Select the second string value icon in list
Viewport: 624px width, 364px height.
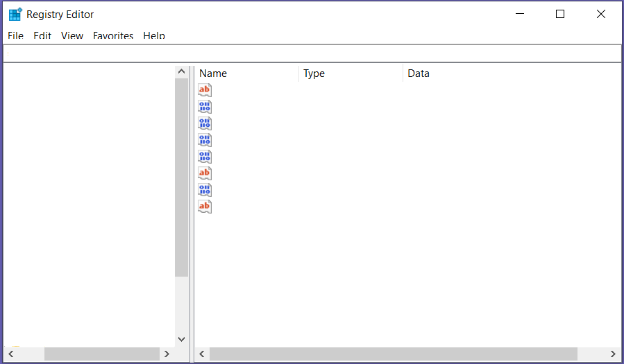205,173
